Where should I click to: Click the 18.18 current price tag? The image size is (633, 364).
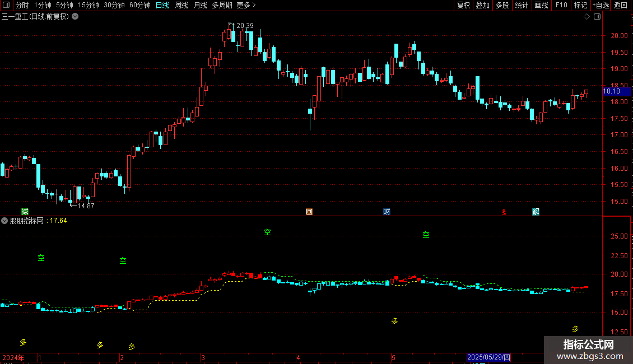click(616, 91)
